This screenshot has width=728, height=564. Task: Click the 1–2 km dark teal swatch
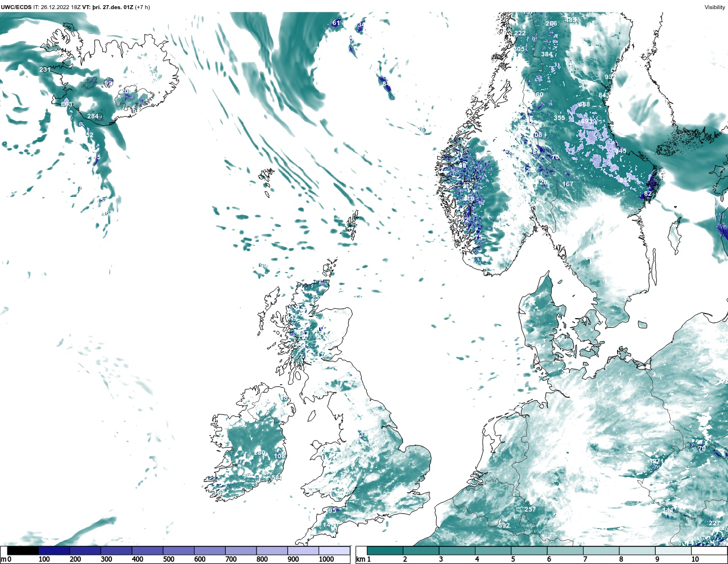[x=385, y=550]
